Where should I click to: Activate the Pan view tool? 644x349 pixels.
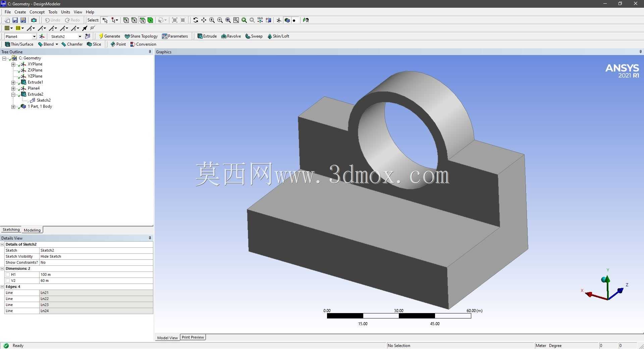click(x=204, y=20)
